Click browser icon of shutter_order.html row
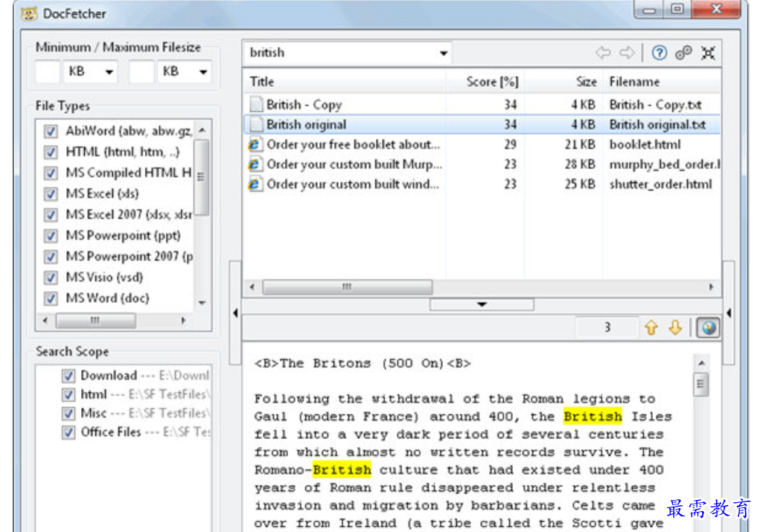 click(x=255, y=184)
